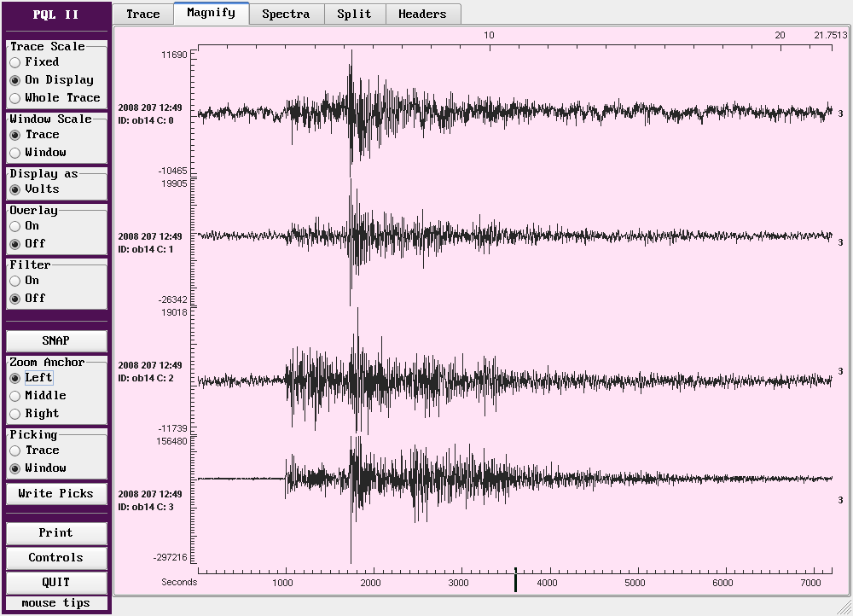Image resolution: width=853 pixels, height=616 pixels.
Task: Click the ob14 C: 3 trace waveform
Action: tap(512, 479)
